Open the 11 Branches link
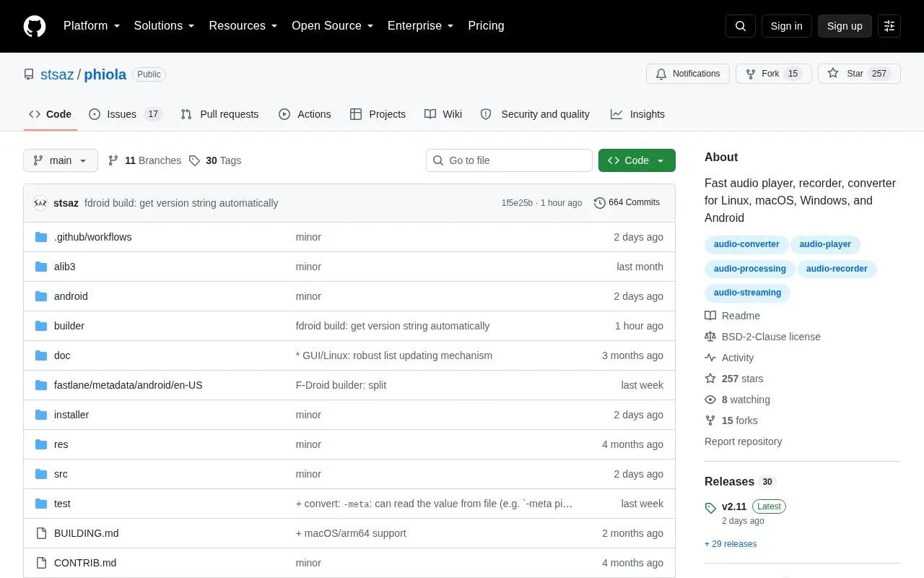 point(144,160)
